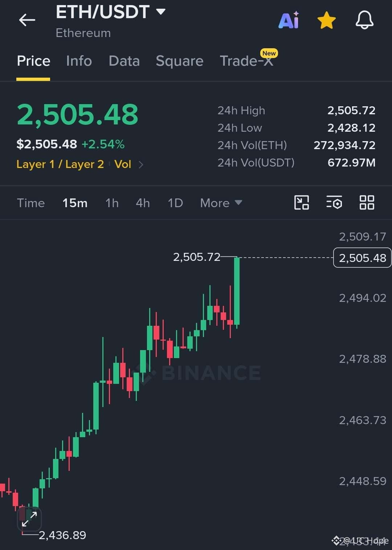Open the grid layout icon
392x550 pixels.
(367, 202)
